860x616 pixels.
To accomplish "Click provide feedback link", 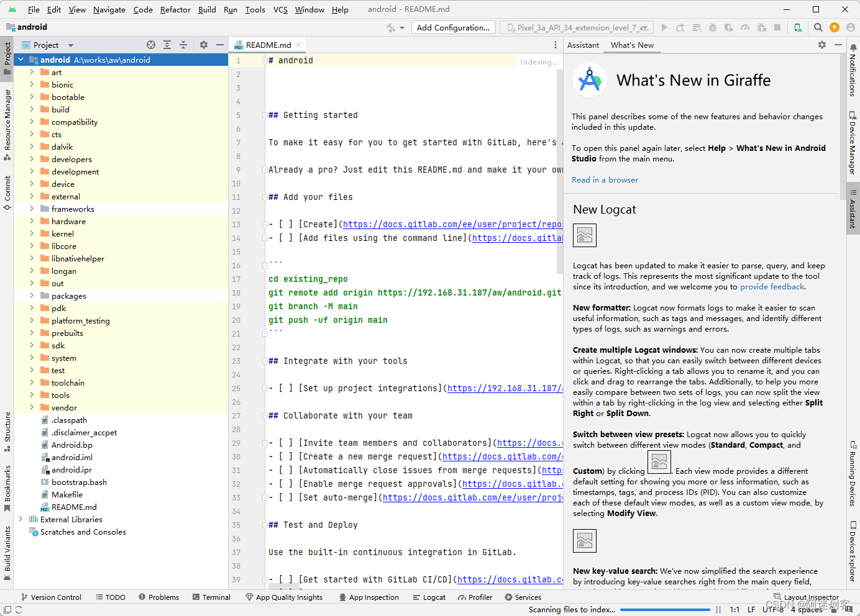I will (772, 286).
